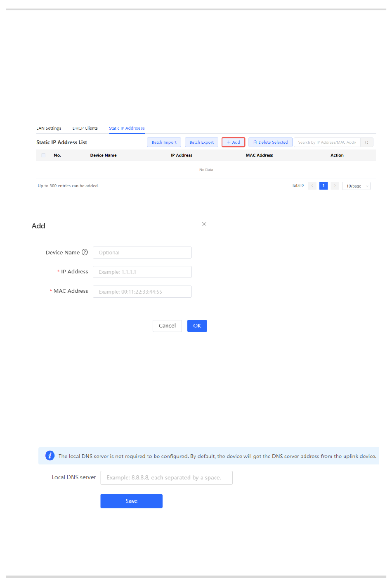The width and height of the screenshot is (392, 586).
Task: Click the Batch Export button
Action: click(201, 142)
